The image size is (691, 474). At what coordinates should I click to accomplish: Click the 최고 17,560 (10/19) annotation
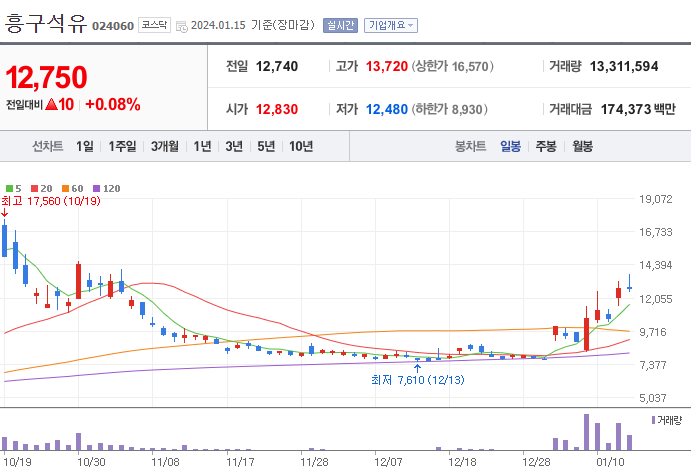click(x=51, y=201)
